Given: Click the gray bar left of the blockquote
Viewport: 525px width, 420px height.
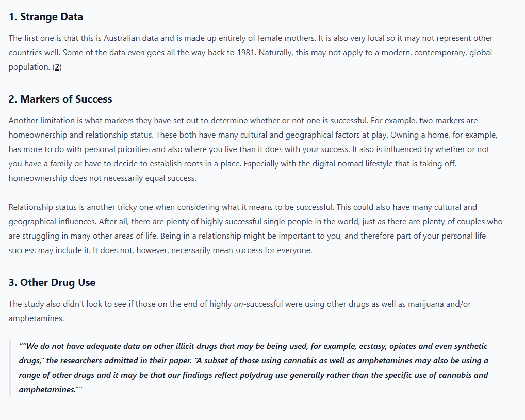Looking at the screenshot, I should (x=10, y=367).
